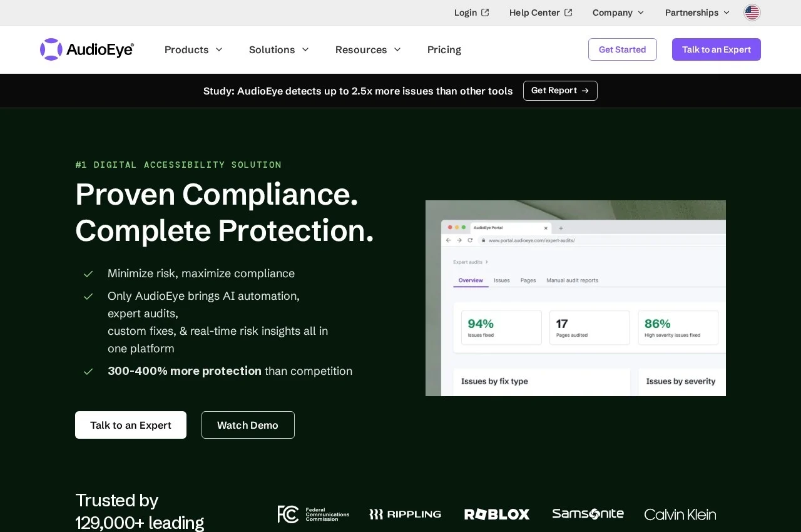This screenshot has width=801, height=532.
Task: Click the "Trusted by 129,000+ leading" heading
Action: point(140,511)
